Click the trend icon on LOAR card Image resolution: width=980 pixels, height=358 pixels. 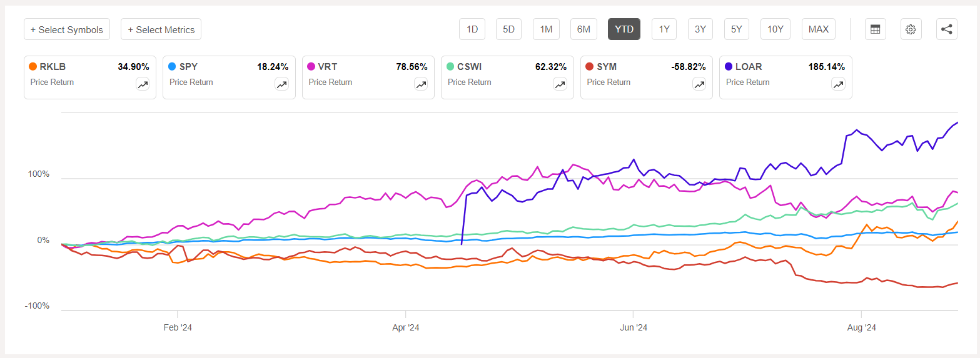(x=839, y=84)
